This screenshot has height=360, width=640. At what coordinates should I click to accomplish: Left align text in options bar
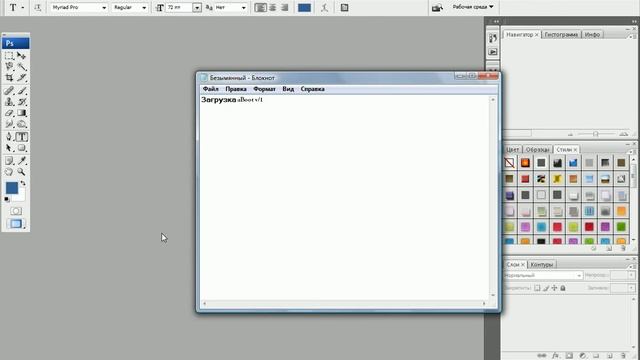[260, 7]
